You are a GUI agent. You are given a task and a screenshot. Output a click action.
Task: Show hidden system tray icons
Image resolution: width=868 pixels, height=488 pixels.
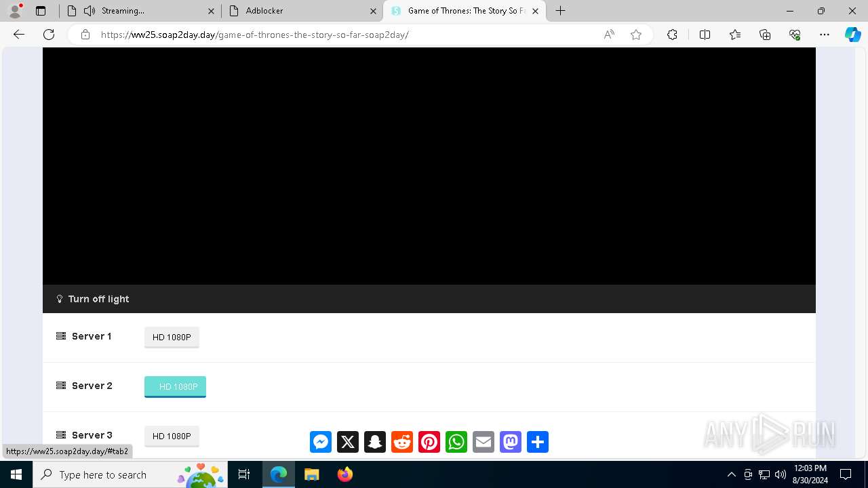[731, 474]
